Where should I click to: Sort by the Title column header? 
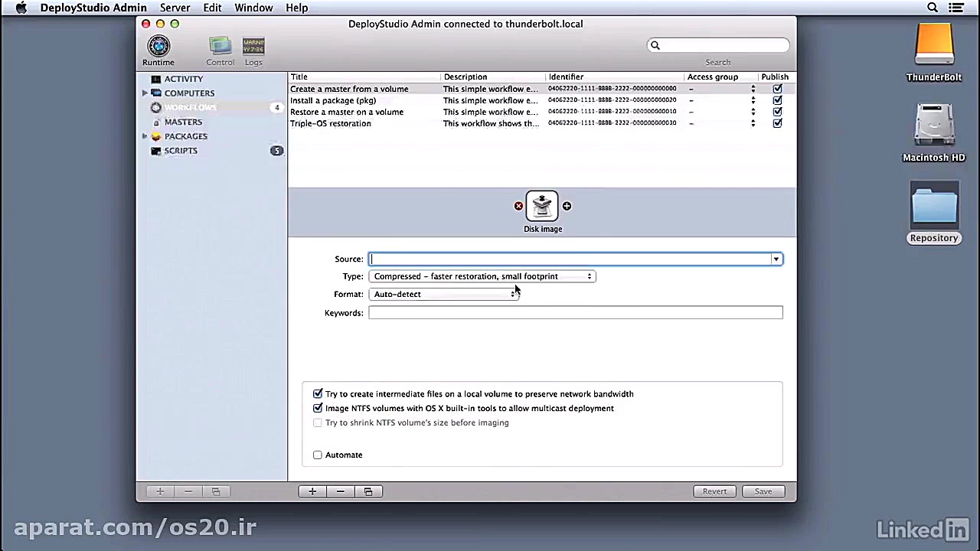tap(364, 77)
